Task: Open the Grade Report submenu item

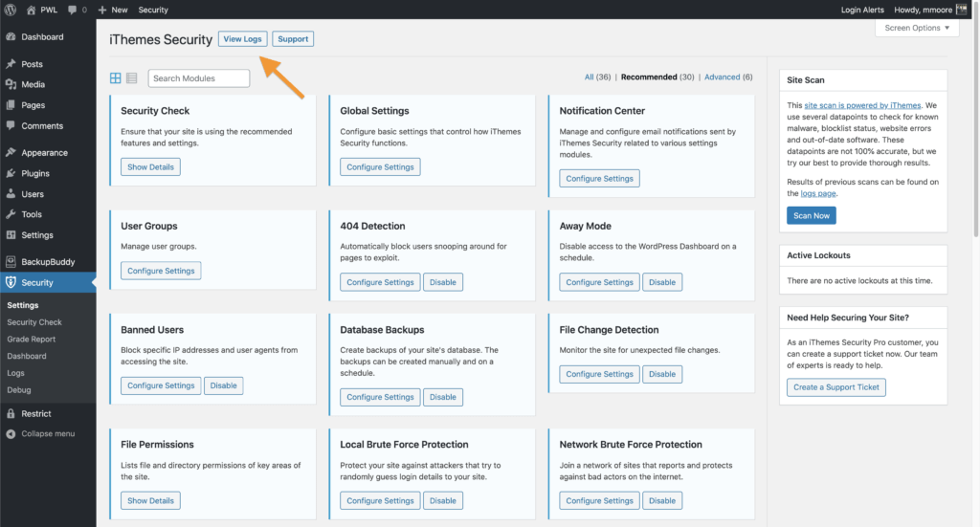Action: tap(32, 339)
